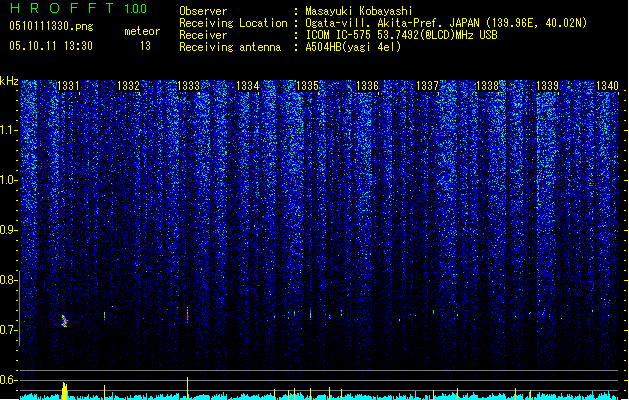
Task: Click the version number 1.0.0
Action: pos(135,9)
